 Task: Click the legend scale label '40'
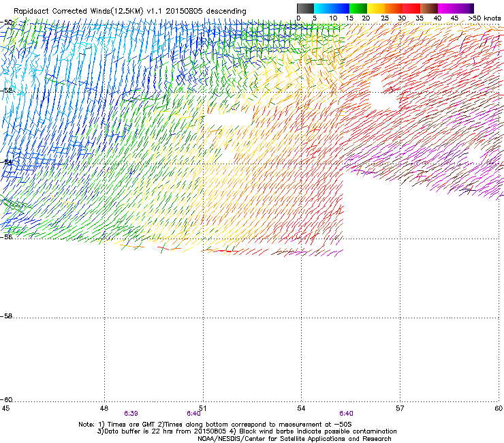coord(437,18)
